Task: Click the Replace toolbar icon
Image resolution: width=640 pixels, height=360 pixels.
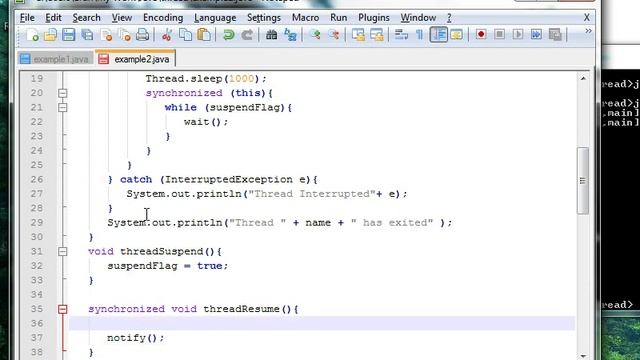Action: [290, 35]
